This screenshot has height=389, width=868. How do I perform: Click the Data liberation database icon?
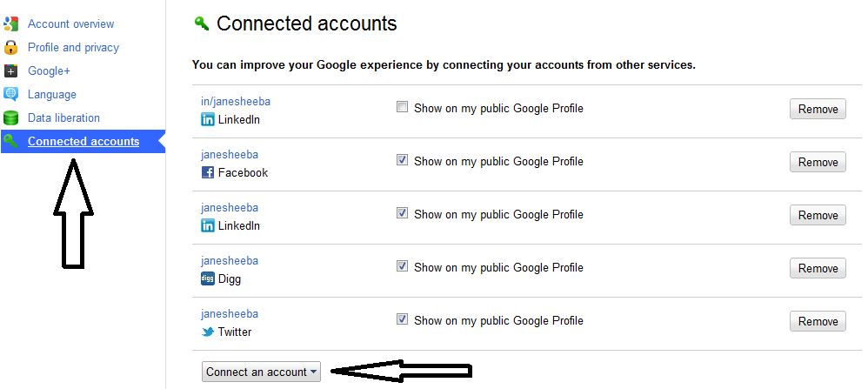pyautogui.click(x=11, y=117)
